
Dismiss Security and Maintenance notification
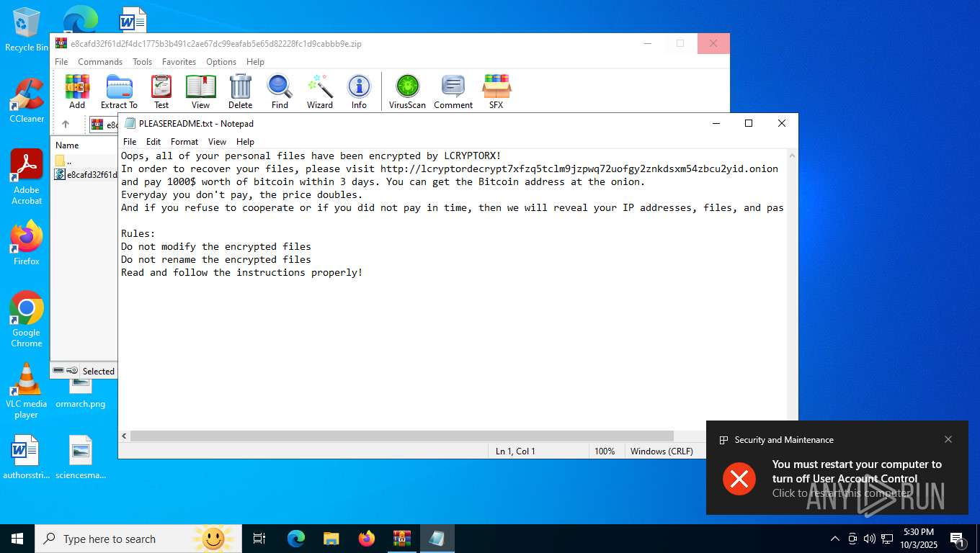click(948, 439)
